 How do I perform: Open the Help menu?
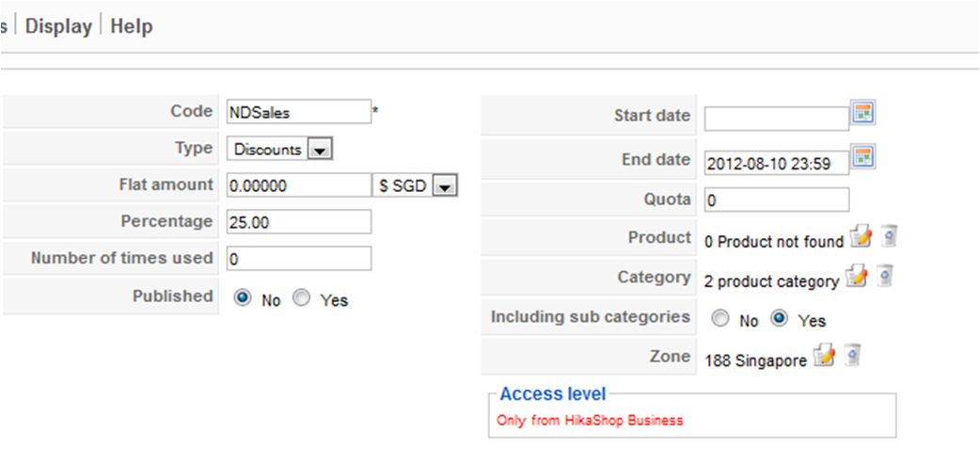pyautogui.click(x=132, y=26)
